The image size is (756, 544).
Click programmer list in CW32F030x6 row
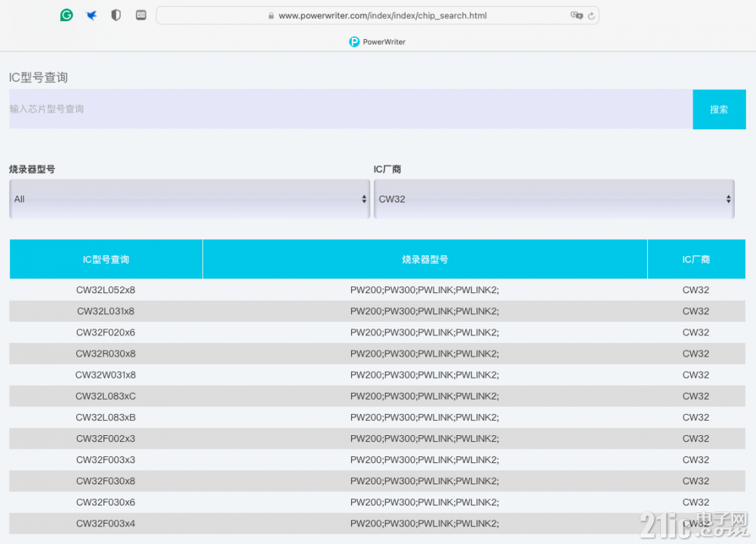424,502
